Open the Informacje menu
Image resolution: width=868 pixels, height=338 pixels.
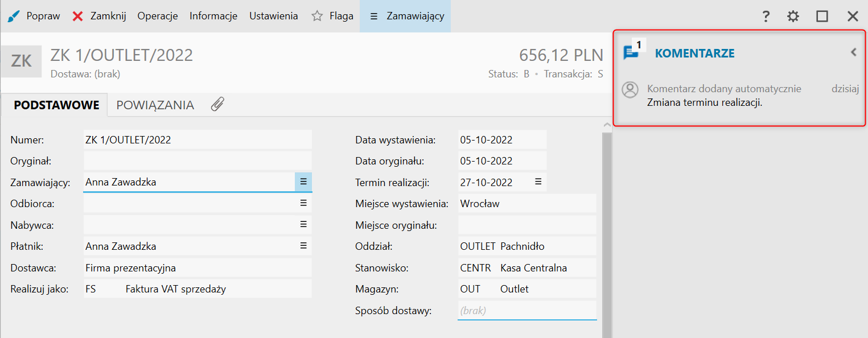pyautogui.click(x=213, y=16)
